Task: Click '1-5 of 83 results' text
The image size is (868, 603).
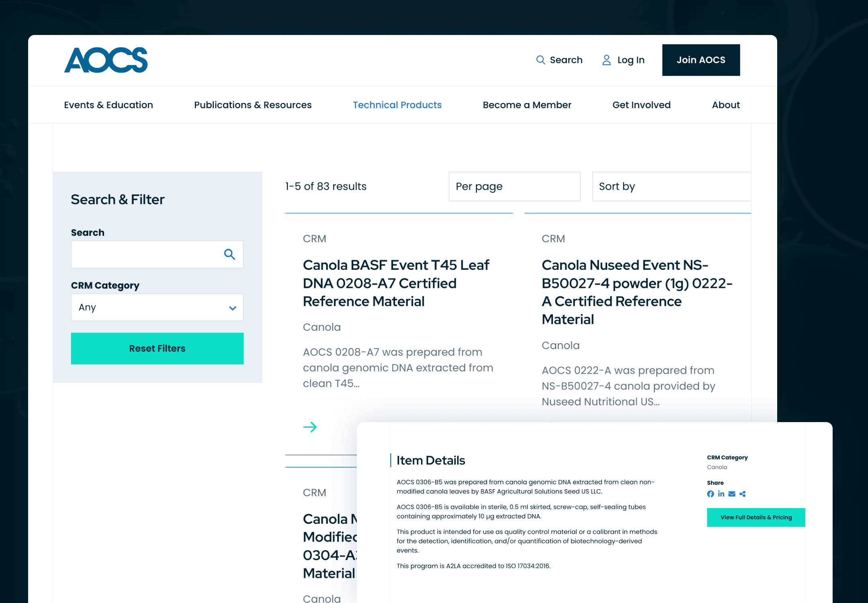Action: pyautogui.click(x=326, y=187)
